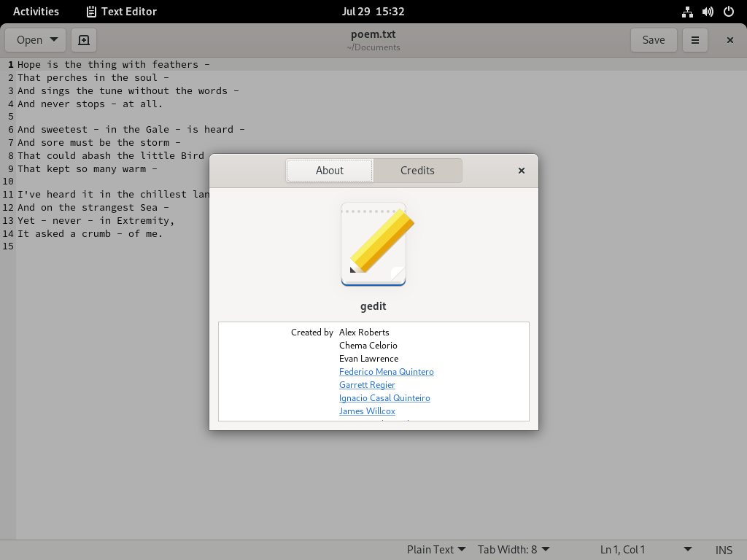This screenshot has width=747, height=560.
Task: Open the power menu icon
Action: point(729,12)
